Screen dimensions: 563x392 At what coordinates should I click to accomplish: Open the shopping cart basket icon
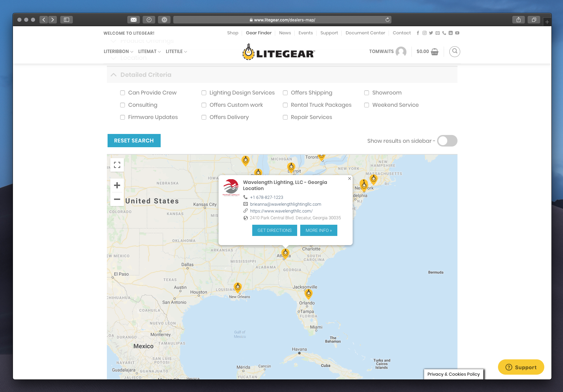point(435,52)
